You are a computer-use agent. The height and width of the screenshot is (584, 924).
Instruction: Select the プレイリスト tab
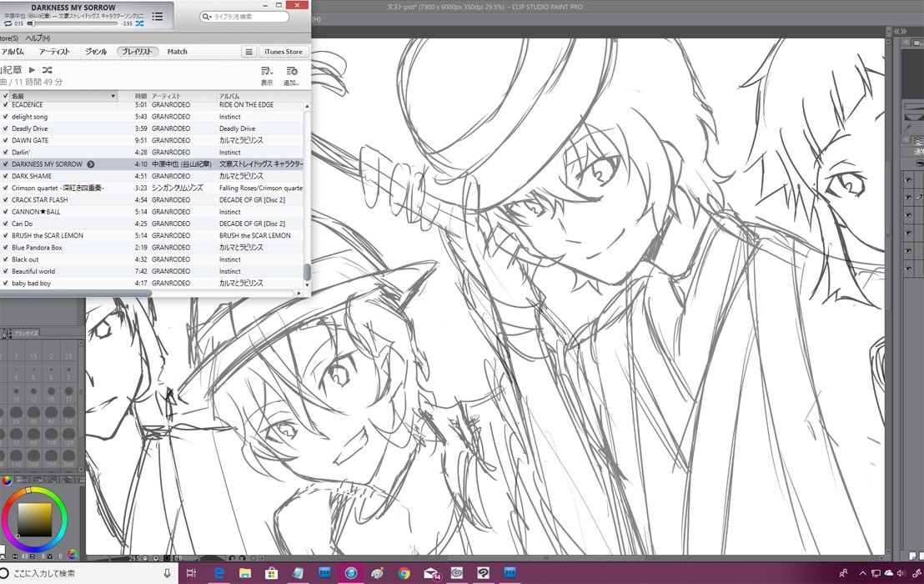(137, 52)
